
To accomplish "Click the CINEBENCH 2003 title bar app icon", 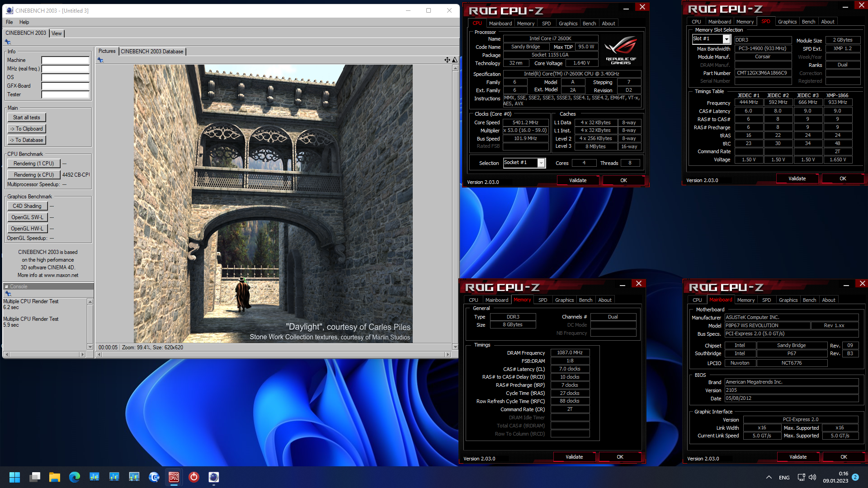I will tap(9, 10).
